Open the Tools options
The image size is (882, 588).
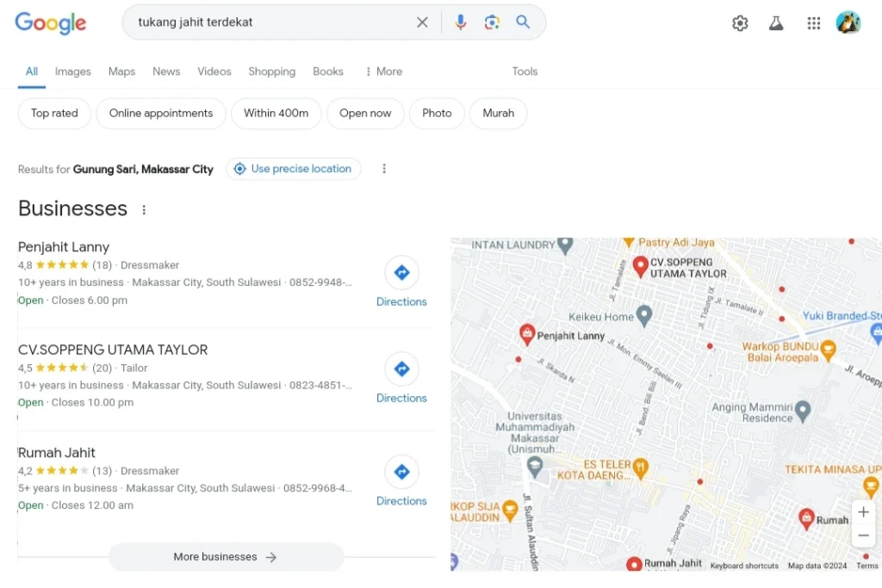pyautogui.click(x=525, y=71)
